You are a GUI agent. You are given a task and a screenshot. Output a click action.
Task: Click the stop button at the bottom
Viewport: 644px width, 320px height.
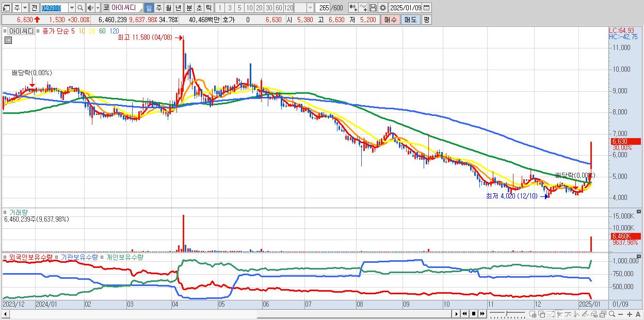pos(474,314)
